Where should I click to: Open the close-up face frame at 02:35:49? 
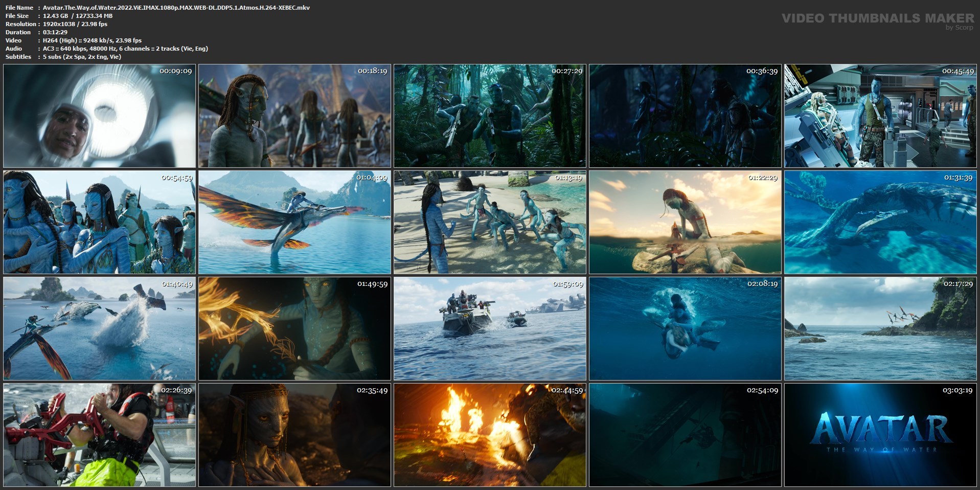tap(294, 435)
